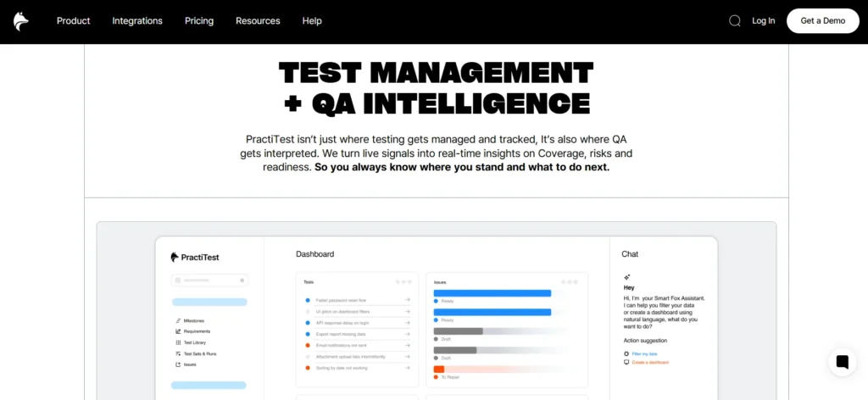Viewport: 868px width, 400px height.
Task: Select the Sorting by date not working test
Action: [x=342, y=368]
